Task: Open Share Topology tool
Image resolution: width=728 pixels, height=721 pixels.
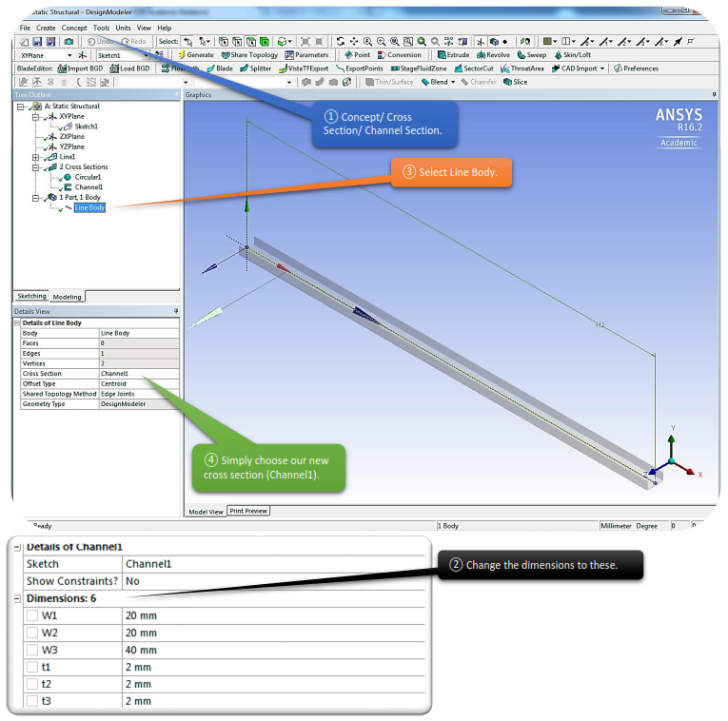Action: point(248,55)
